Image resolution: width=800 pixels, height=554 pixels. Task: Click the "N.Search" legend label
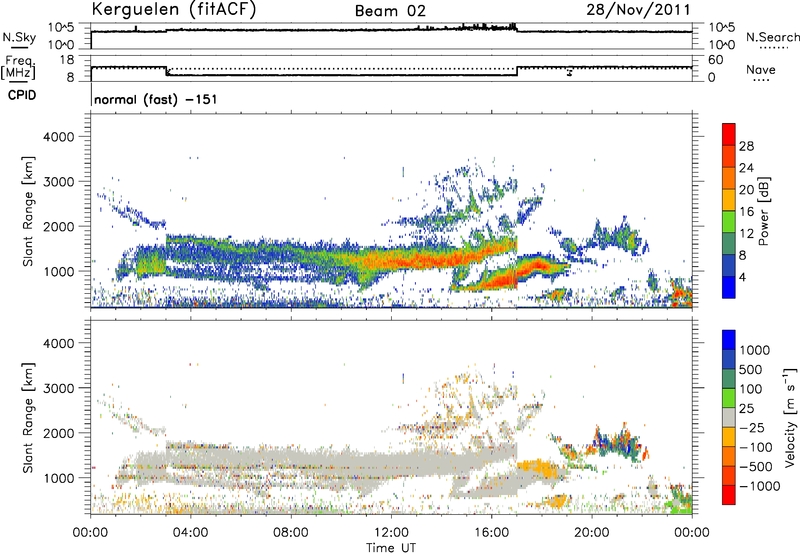click(x=772, y=37)
